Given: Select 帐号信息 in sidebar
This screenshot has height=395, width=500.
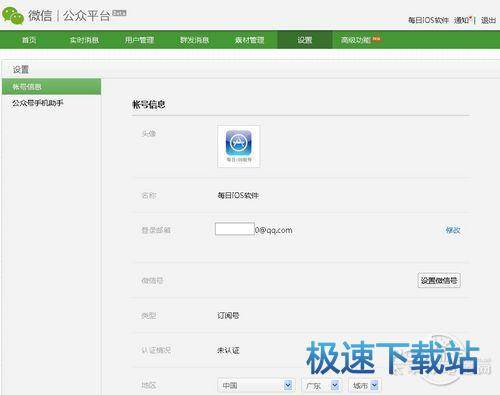Looking at the screenshot, I should [51, 87].
